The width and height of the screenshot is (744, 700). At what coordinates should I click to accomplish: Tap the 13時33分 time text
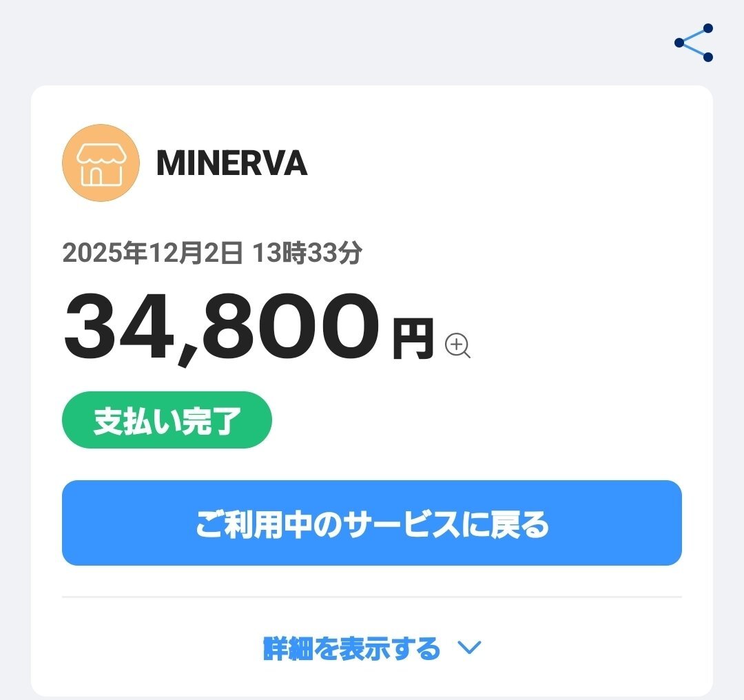pyautogui.click(x=307, y=252)
